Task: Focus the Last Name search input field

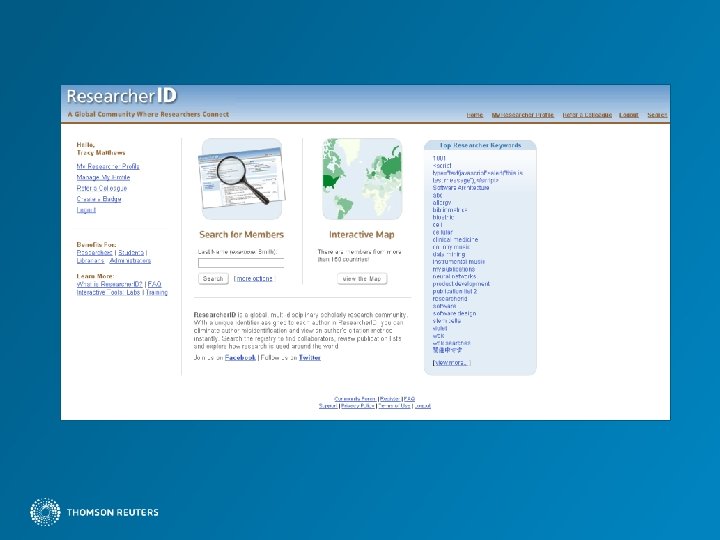Action: pyautogui.click(x=241, y=263)
